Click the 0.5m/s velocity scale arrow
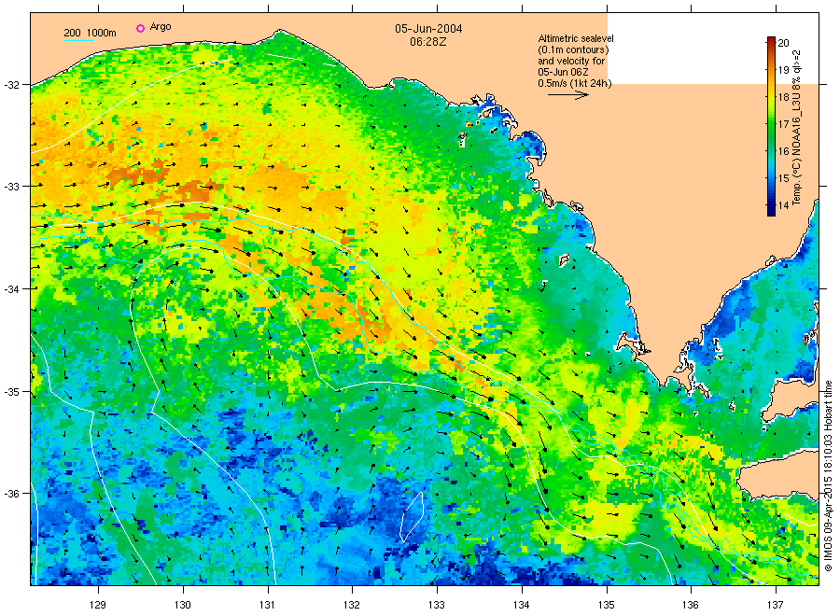This screenshot has height=616, width=840. (x=567, y=95)
